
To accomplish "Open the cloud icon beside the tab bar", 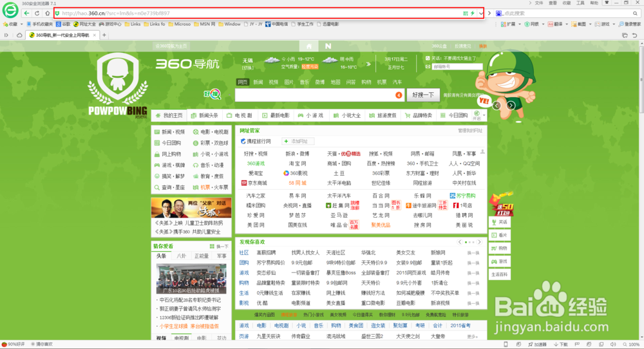I will tap(19, 35).
